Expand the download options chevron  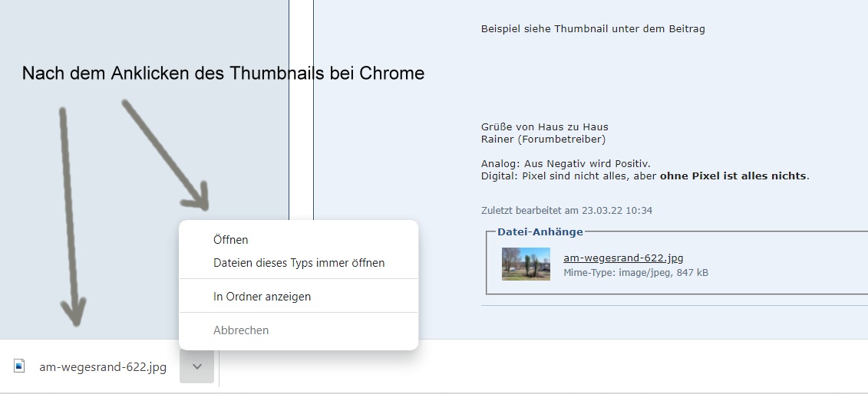pyautogui.click(x=197, y=366)
